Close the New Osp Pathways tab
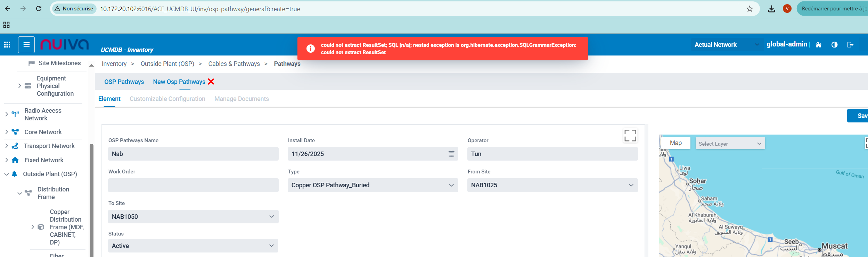The height and width of the screenshot is (257, 868). pyautogui.click(x=211, y=82)
